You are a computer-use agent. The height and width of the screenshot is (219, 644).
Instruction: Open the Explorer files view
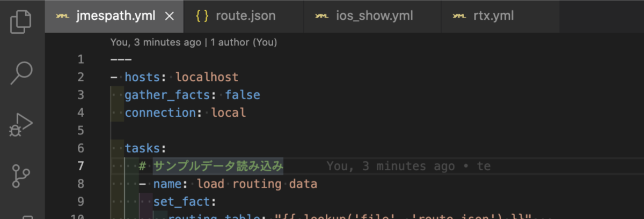click(x=21, y=22)
